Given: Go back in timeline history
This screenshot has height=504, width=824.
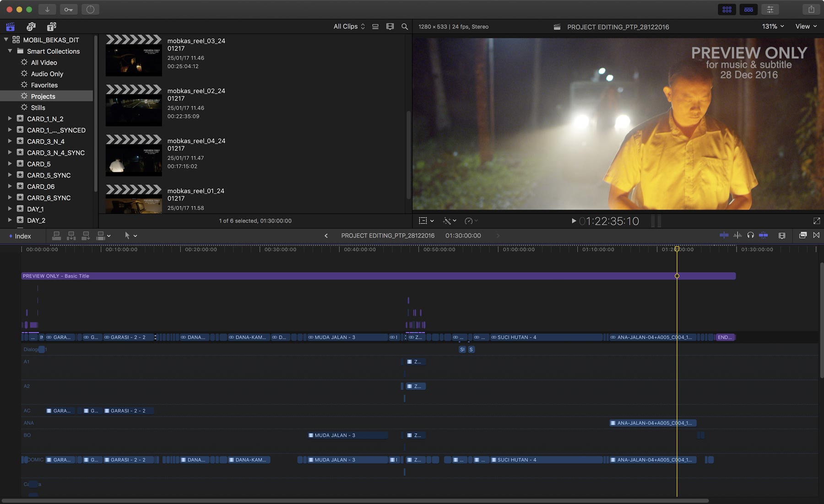Looking at the screenshot, I should click(326, 236).
